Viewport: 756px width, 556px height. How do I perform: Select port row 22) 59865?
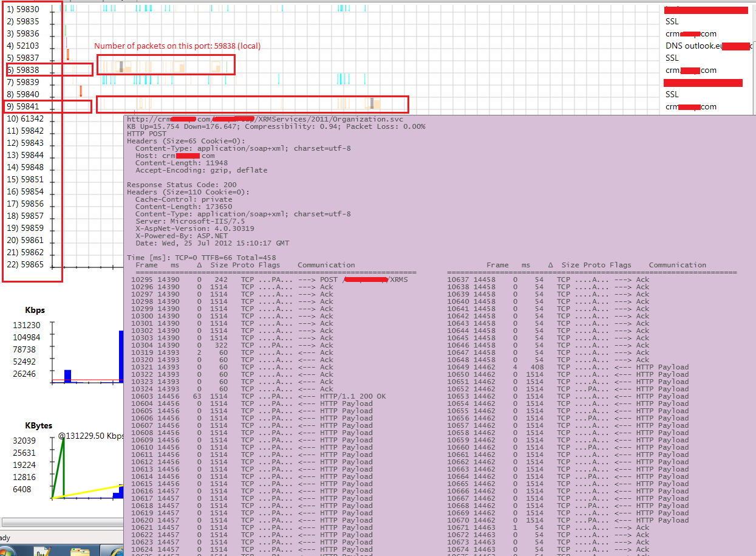26,264
